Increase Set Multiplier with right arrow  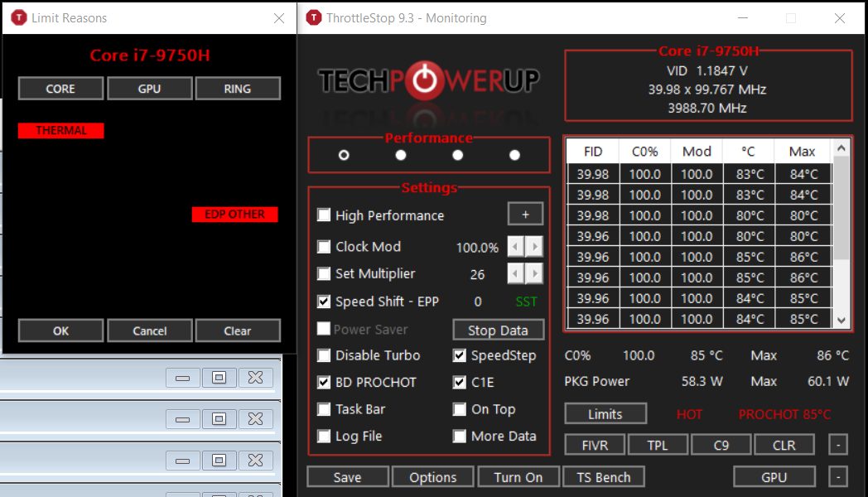[x=534, y=273]
